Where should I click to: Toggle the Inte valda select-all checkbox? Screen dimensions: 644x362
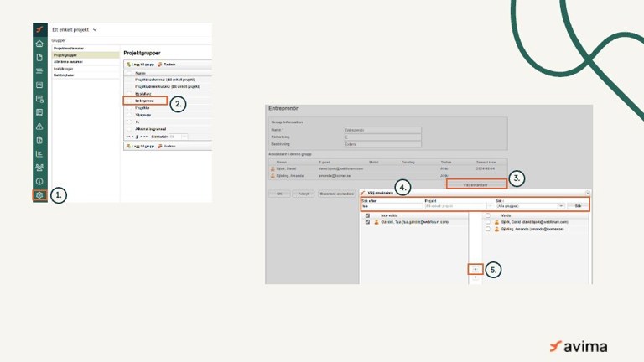pyautogui.click(x=367, y=215)
